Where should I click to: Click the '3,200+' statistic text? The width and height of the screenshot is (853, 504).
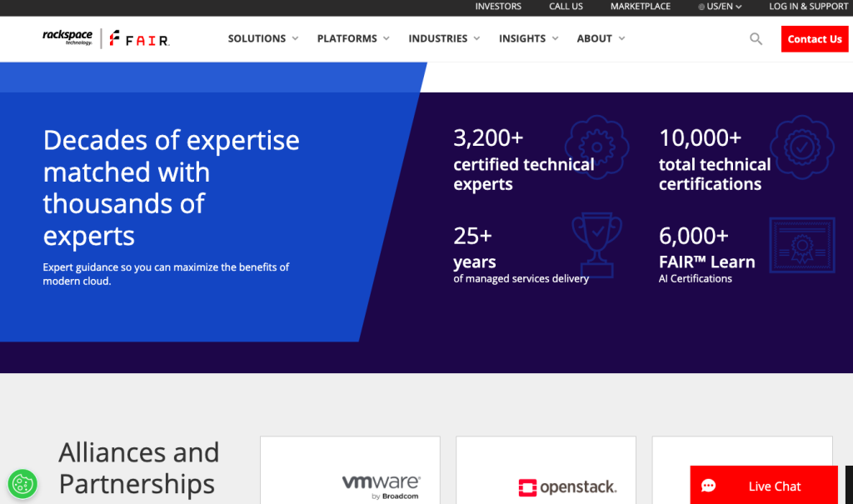pyautogui.click(x=488, y=138)
